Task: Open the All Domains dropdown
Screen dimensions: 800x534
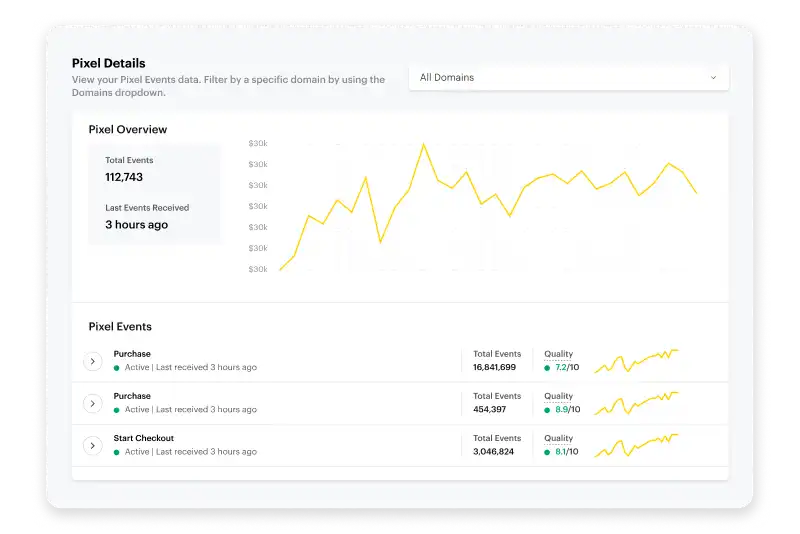Action: pos(568,78)
